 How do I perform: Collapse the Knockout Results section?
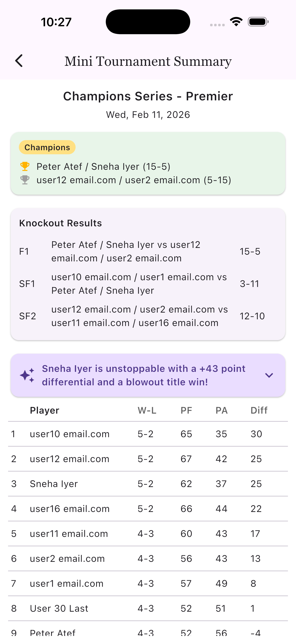pyautogui.click(x=61, y=223)
